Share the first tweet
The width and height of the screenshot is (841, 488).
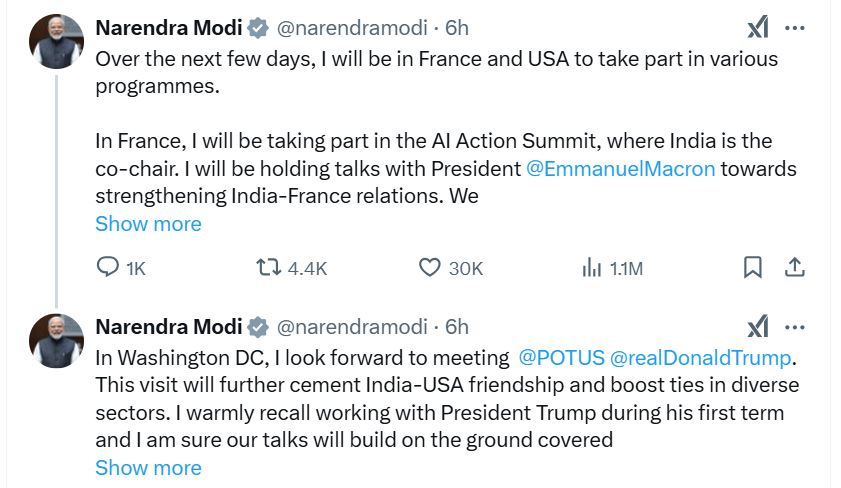coord(795,268)
